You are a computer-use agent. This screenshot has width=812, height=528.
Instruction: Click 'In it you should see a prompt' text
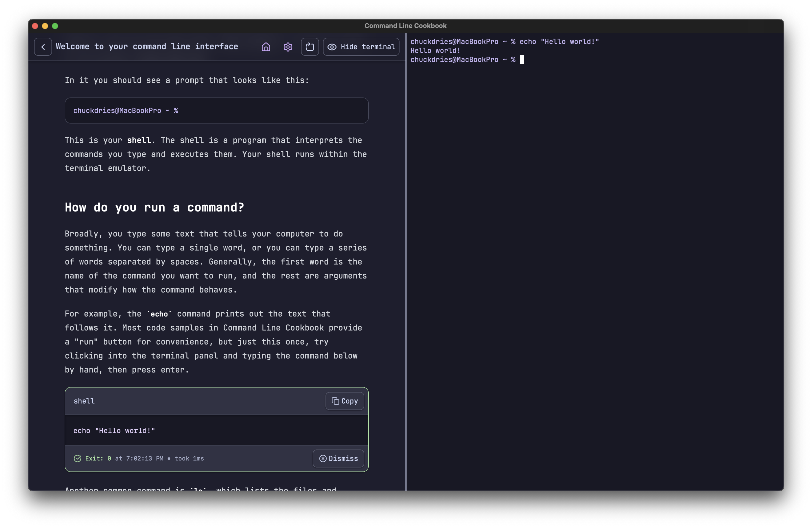[187, 80]
